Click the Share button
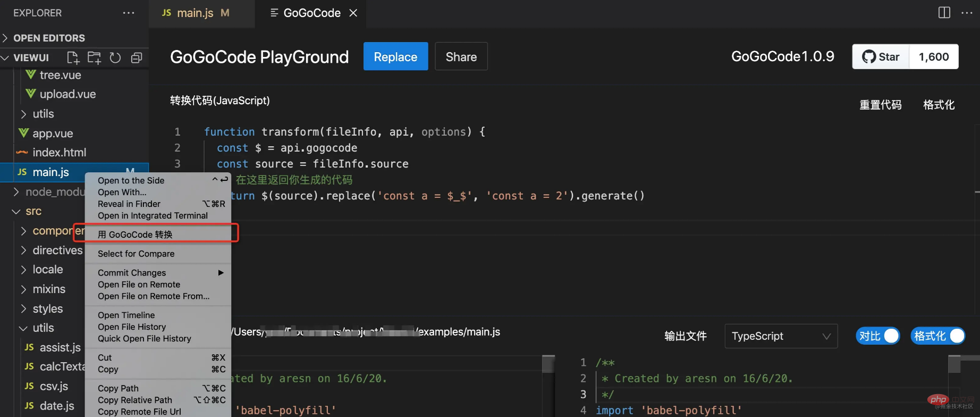Image resolution: width=980 pixels, height=417 pixels. [461, 57]
